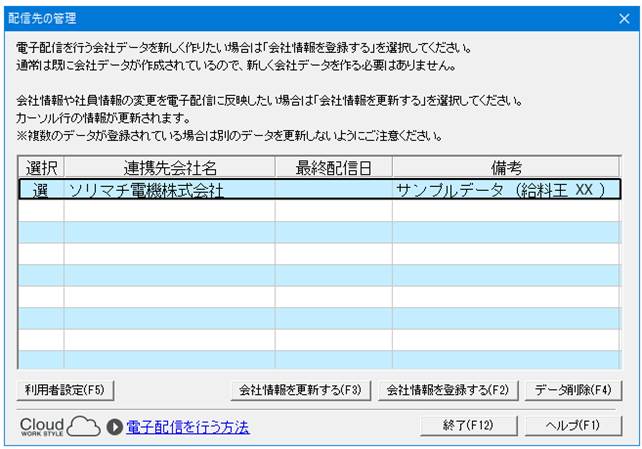Click the 選 mark in the first row
The image size is (642, 449).
(x=41, y=190)
